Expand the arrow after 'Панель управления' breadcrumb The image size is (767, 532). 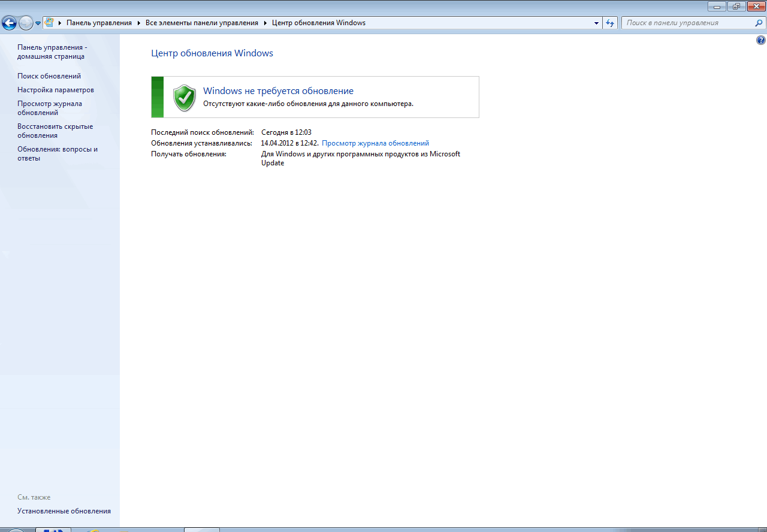point(139,23)
